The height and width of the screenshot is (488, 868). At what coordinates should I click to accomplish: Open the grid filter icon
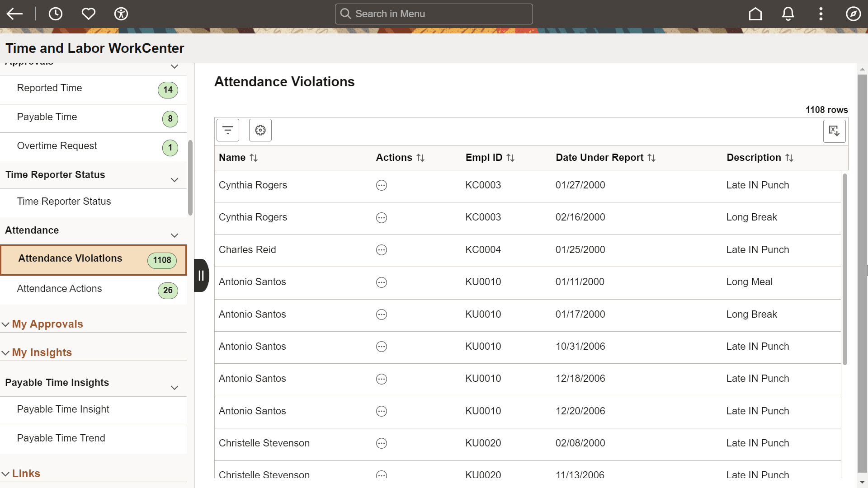(227, 130)
